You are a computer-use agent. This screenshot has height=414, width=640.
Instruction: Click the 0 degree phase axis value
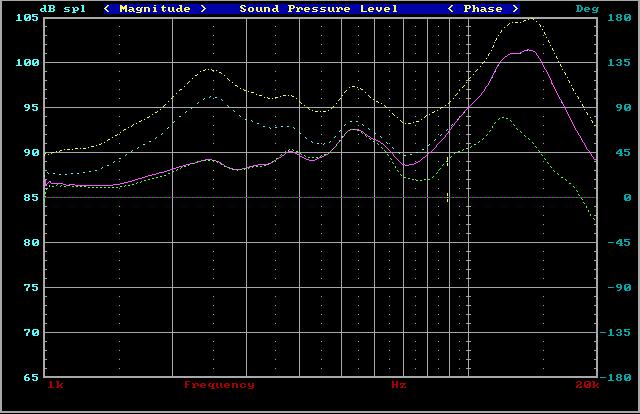pos(627,198)
